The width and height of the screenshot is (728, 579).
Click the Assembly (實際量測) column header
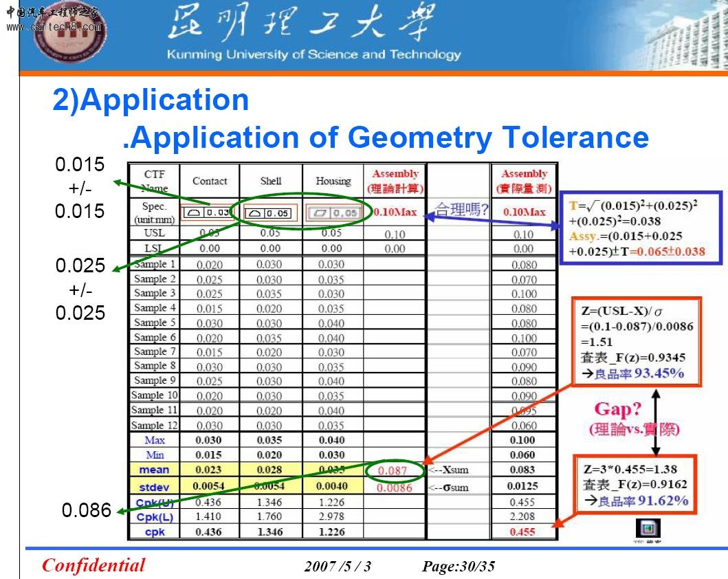click(x=522, y=180)
